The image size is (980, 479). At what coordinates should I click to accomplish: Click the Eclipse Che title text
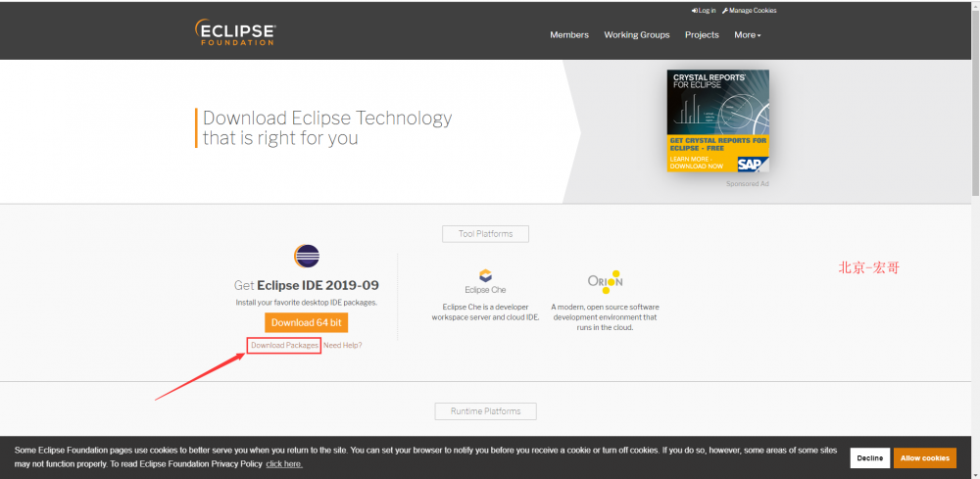coord(486,290)
